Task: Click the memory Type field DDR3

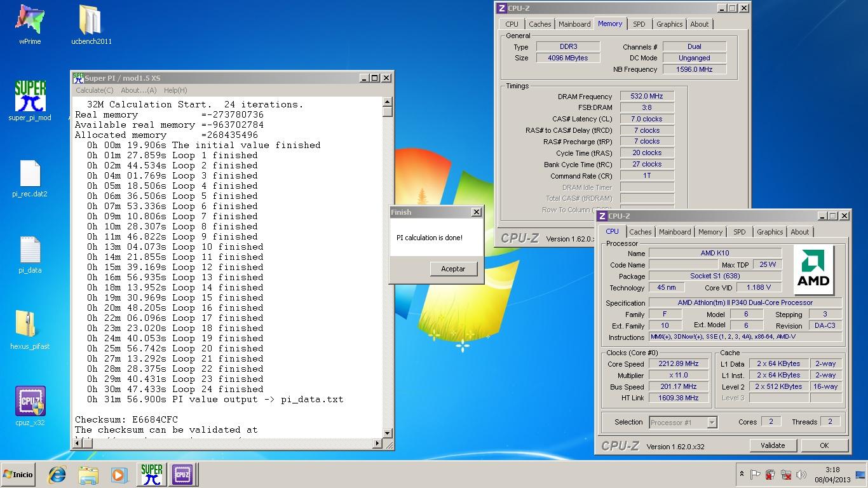Action: click(x=568, y=46)
